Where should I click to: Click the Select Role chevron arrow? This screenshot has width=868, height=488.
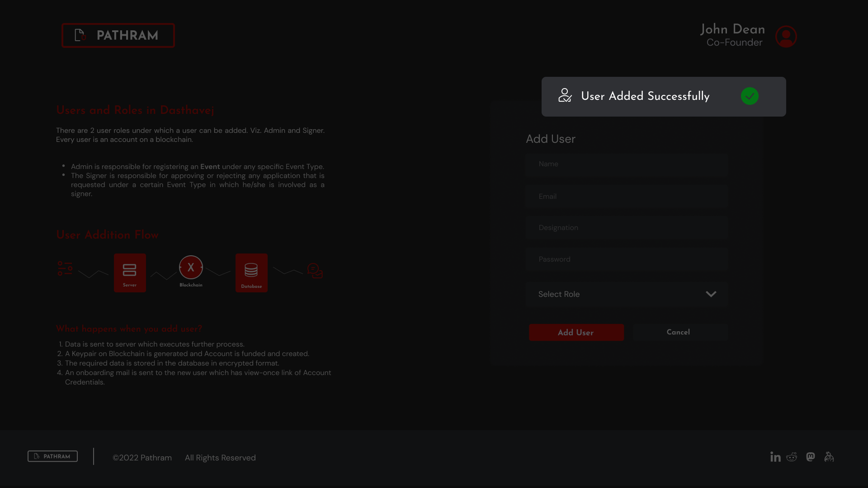711,294
